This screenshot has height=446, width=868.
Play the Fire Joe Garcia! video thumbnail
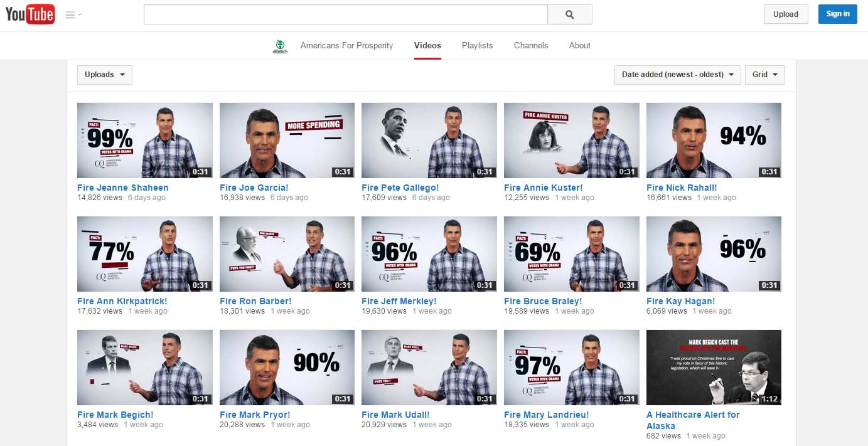(x=287, y=141)
